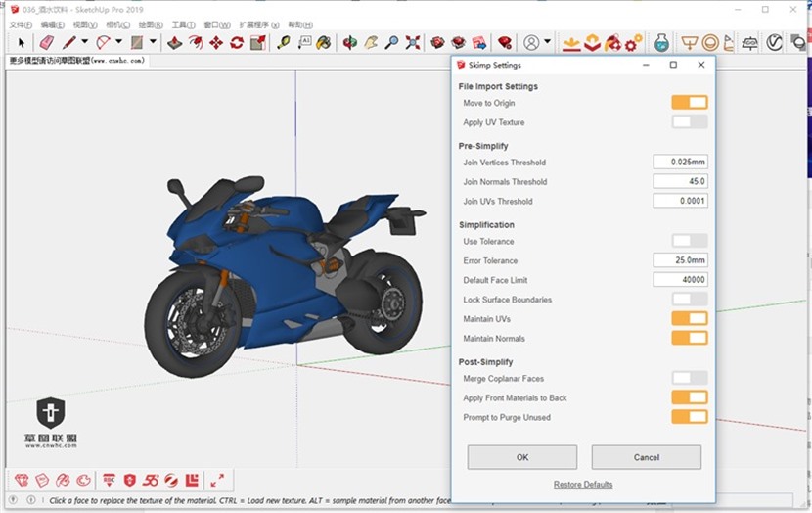Choose the Tape Measure tool

click(284, 42)
